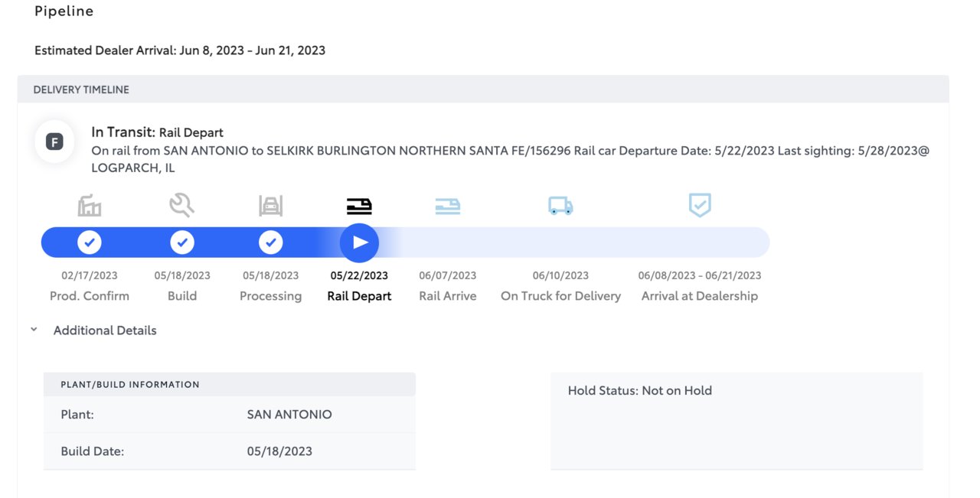Click the PLANT/BUILD INFORMATION header
Viewport: 980px width, 498px height.
click(130, 385)
